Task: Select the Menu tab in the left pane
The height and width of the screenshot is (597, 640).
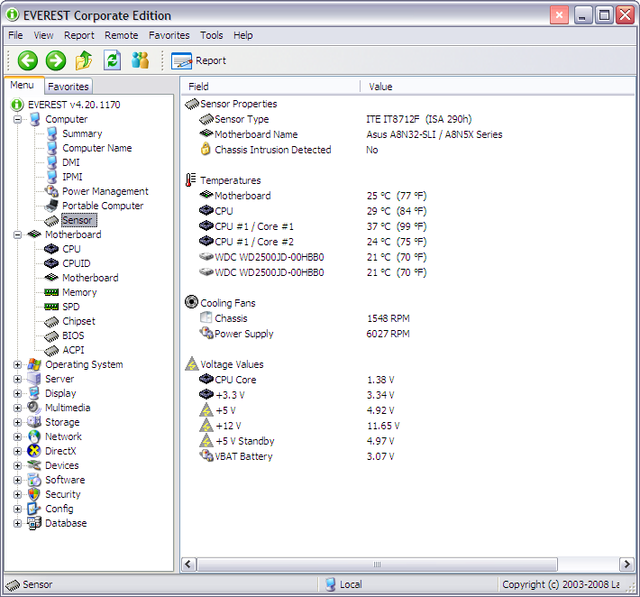Action: [22, 85]
